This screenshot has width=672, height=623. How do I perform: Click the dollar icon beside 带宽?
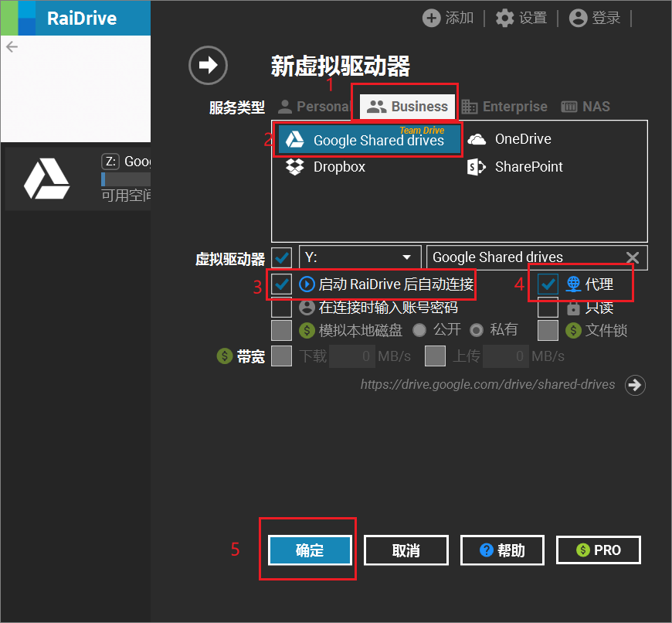pyautogui.click(x=225, y=356)
